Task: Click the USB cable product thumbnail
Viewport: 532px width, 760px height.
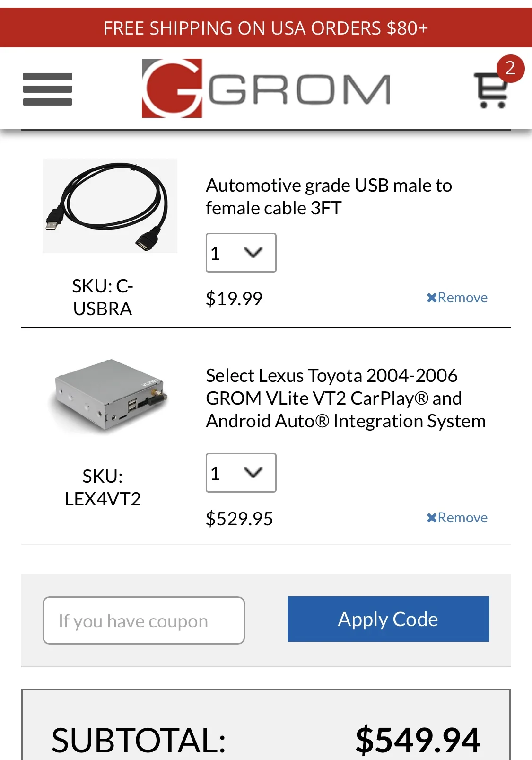Action: (110, 206)
